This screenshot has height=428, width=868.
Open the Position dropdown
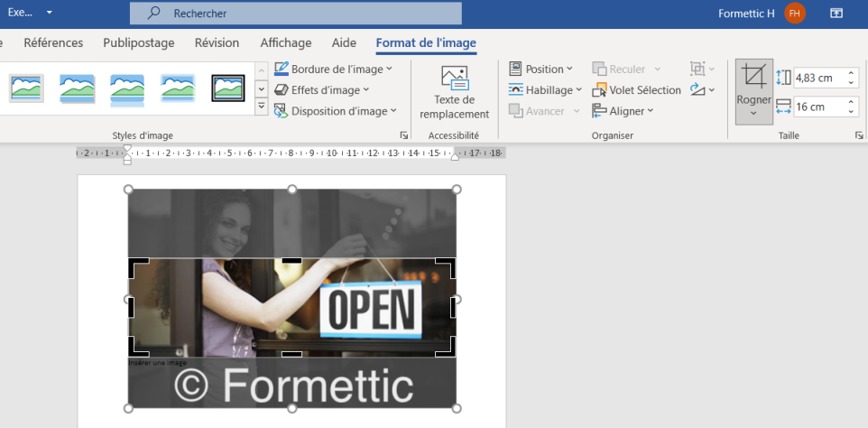click(540, 69)
